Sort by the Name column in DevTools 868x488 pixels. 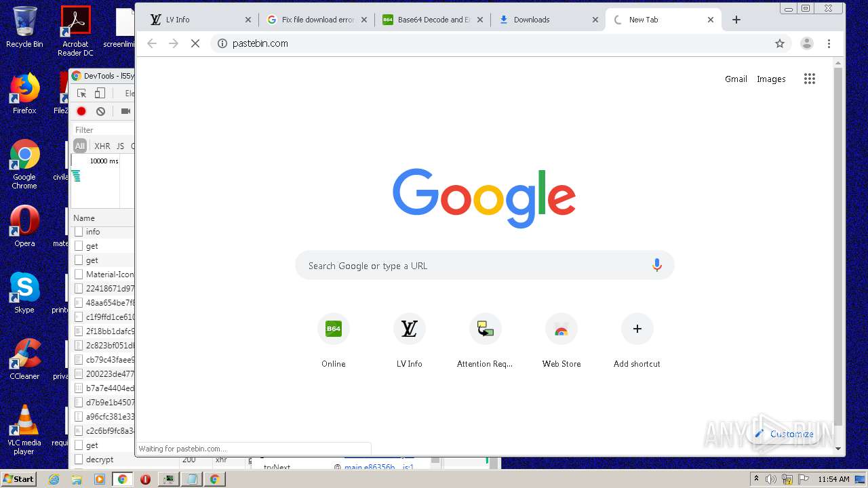coord(102,218)
